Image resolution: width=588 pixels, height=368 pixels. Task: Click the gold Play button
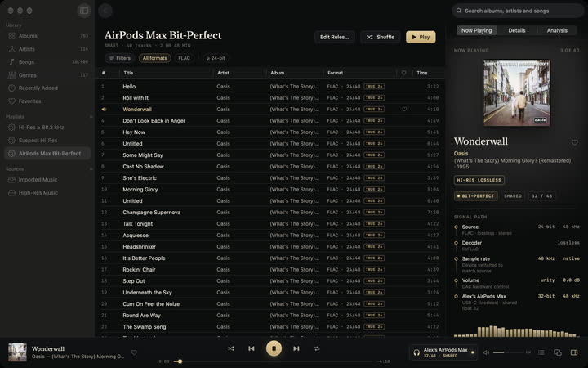coord(421,37)
